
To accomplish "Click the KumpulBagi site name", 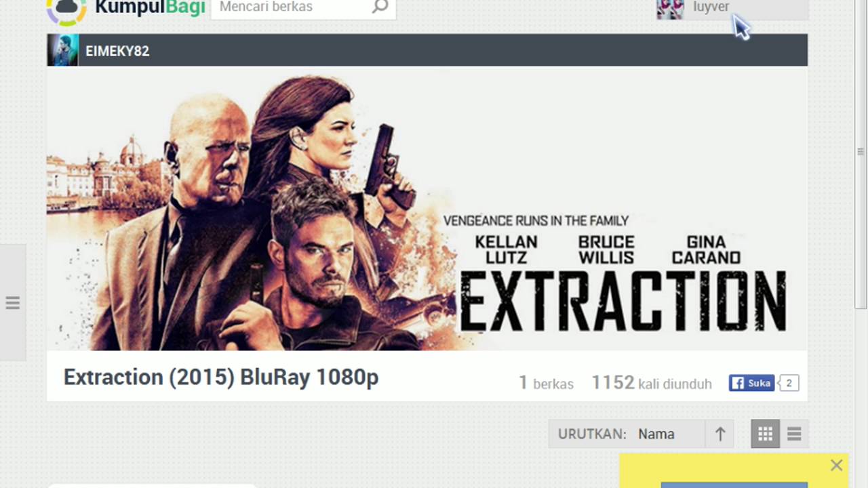I will pyautogui.click(x=150, y=8).
